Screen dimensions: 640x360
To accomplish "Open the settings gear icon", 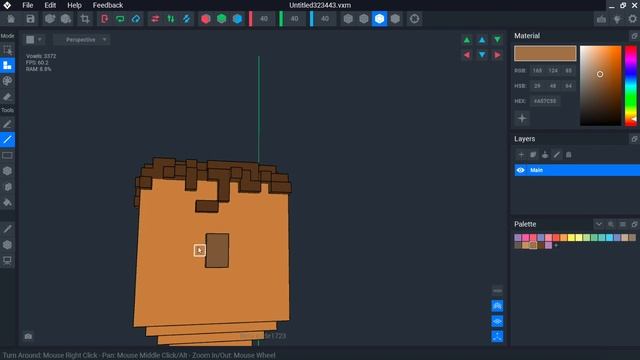I will [x=633, y=19].
